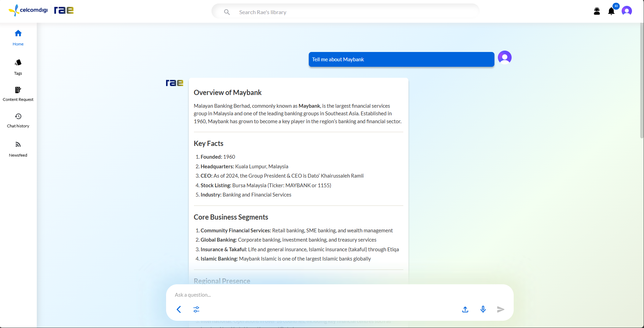Click the rae avatar beside the response
The height and width of the screenshot is (328, 644).
(175, 83)
